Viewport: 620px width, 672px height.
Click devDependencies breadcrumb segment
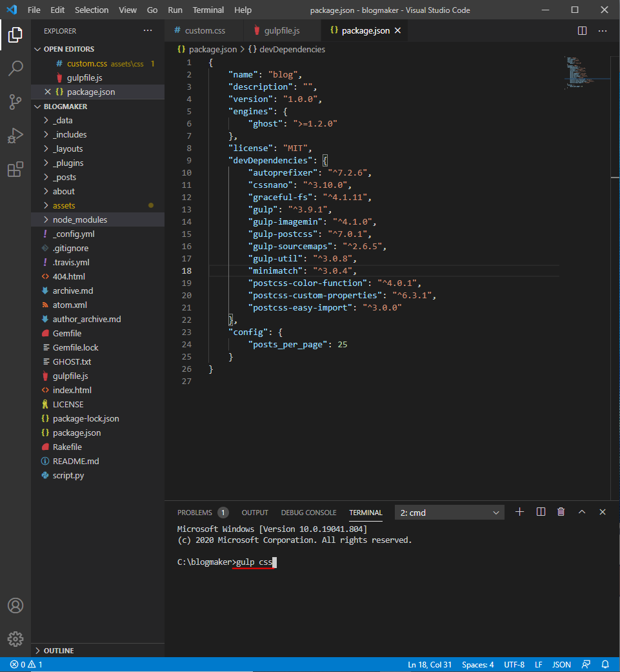pos(287,49)
